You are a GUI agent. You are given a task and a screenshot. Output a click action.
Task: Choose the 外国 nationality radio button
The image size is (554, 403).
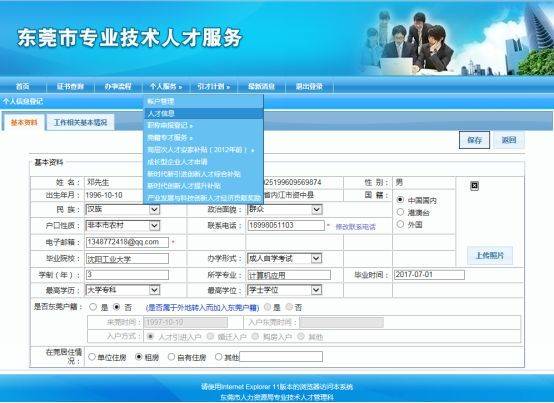400,224
